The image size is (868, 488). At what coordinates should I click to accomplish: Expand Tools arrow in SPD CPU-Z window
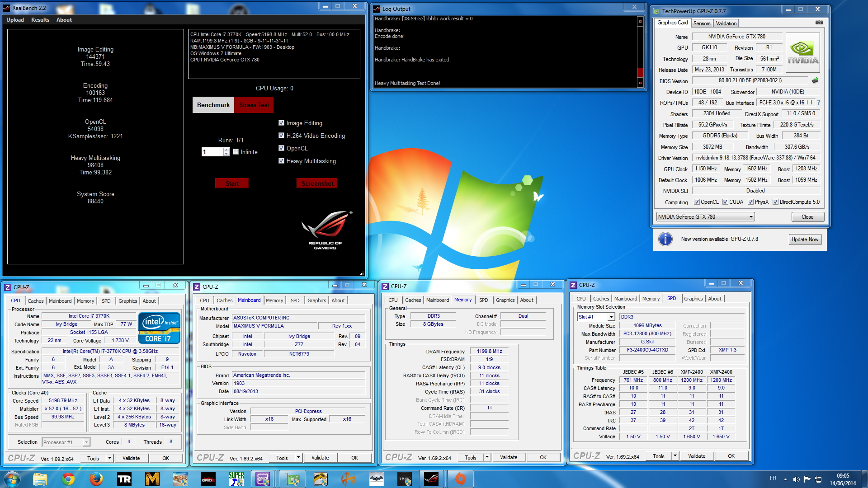point(675,456)
